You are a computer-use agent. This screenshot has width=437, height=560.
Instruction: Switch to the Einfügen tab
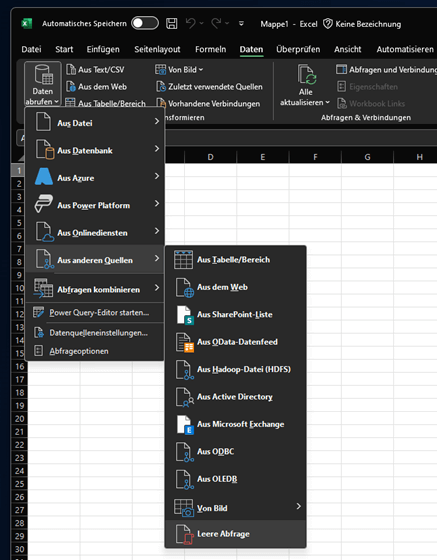(103, 49)
